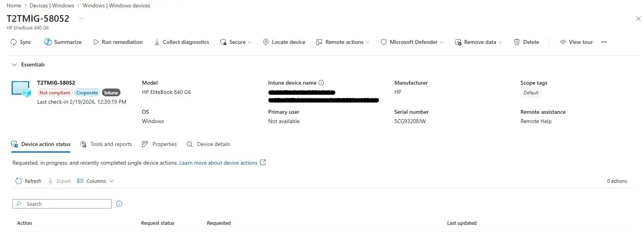Close the device pane with the X

(638, 19)
